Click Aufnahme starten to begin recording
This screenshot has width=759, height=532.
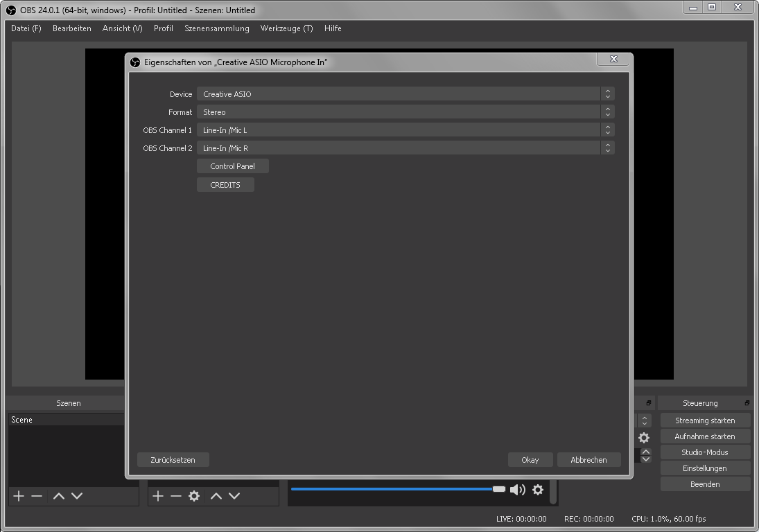(x=705, y=436)
